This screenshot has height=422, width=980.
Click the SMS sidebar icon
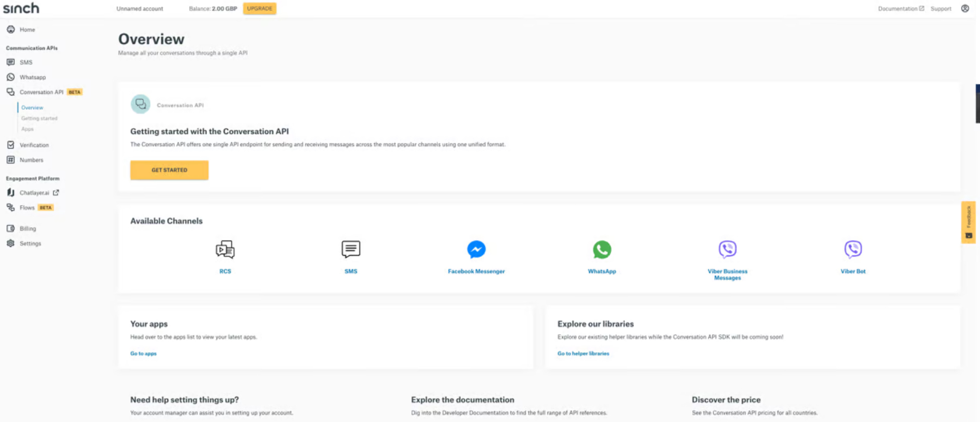tap(11, 62)
